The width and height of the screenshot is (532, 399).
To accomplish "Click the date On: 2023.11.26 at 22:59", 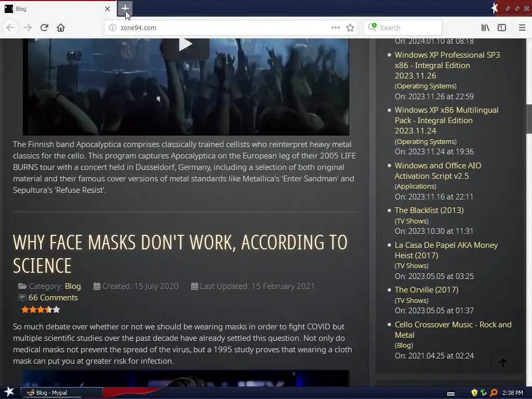I will click(x=434, y=96).
